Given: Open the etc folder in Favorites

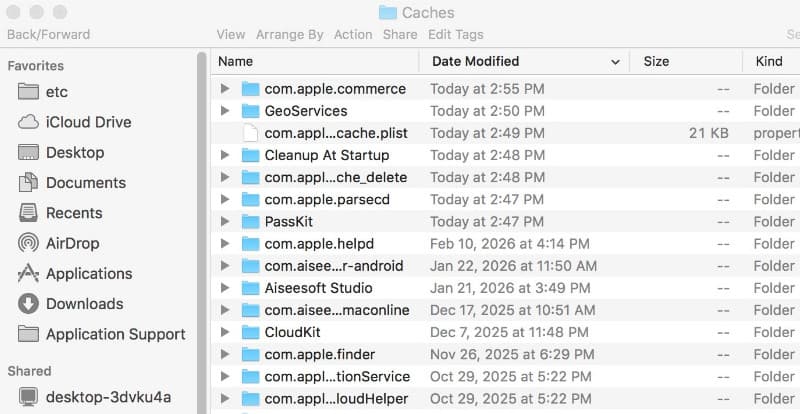Looking at the screenshot, I should [42, 92].
